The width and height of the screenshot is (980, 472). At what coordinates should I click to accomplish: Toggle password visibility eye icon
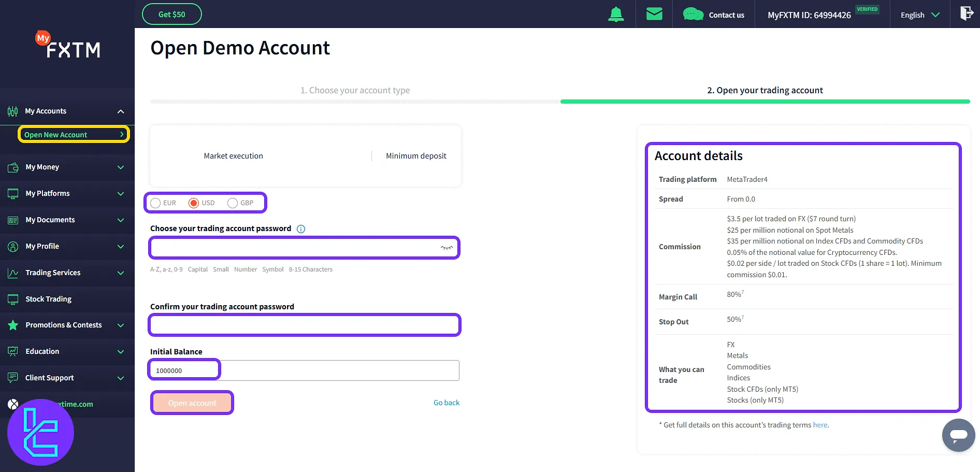(446, 248)
